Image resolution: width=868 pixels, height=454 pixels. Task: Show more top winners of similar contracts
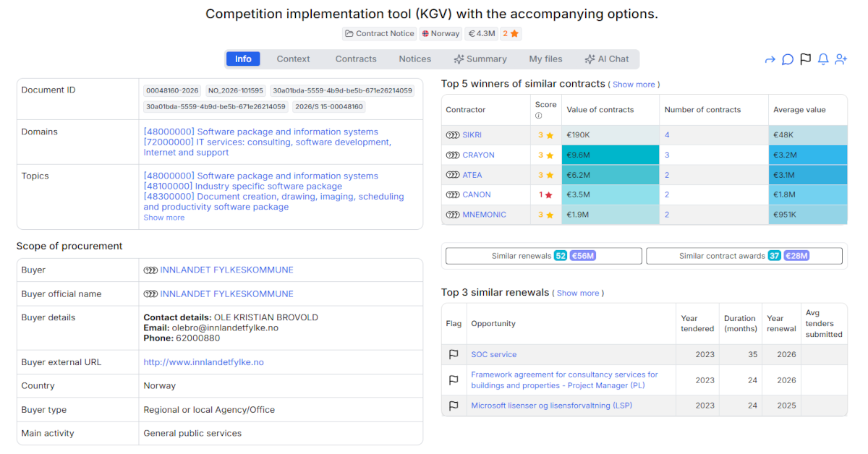pyautogui.click(x=634, y=85)
